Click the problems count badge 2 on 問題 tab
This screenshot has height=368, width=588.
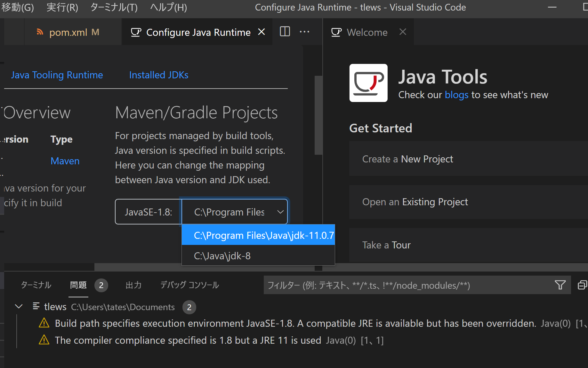[x=101, y=285]
